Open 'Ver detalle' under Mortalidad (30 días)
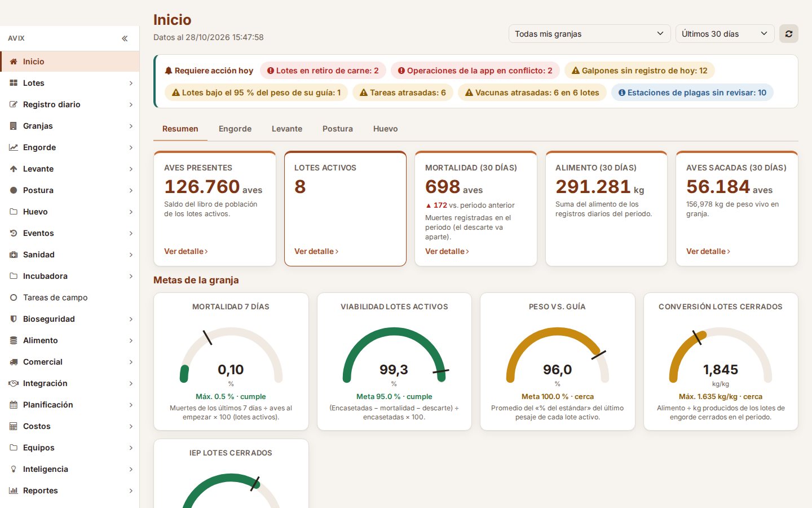This screenshot has width=812, height=508. [447, 251]
